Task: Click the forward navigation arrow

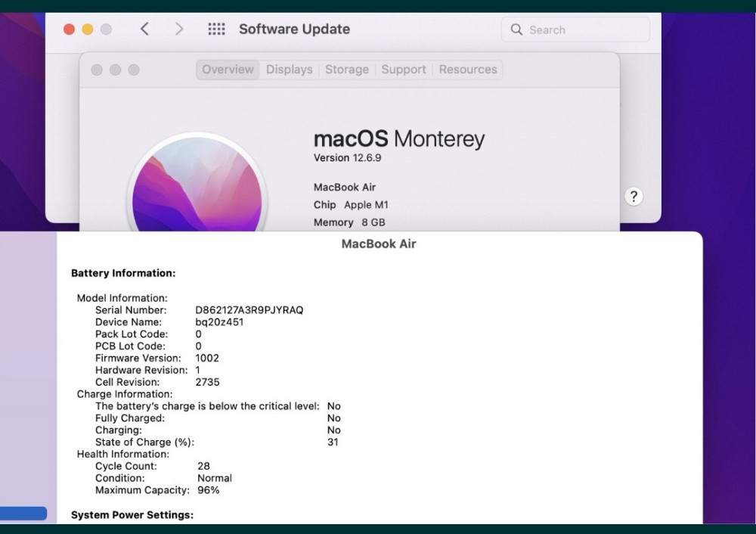Action: pos(179,29)
